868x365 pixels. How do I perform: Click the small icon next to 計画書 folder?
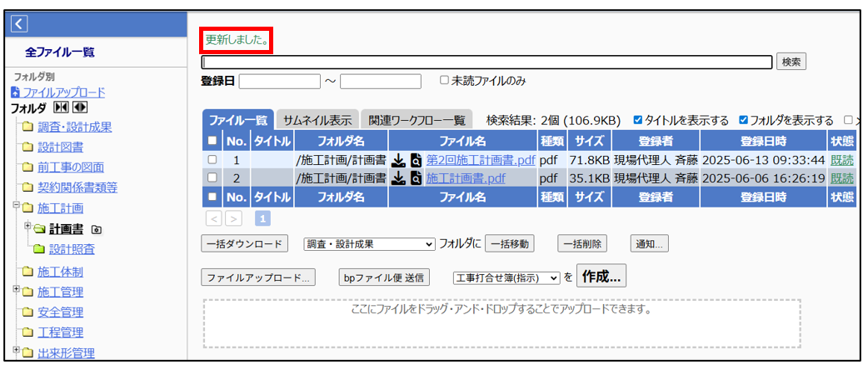pyautogui.click(x=97, y=228)
